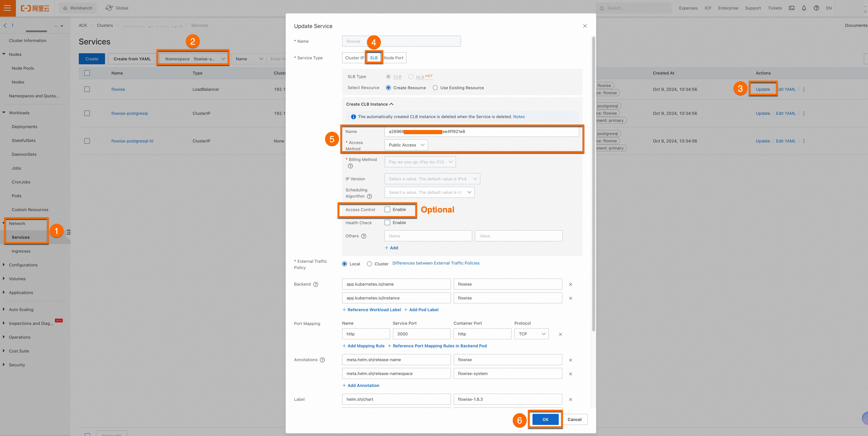868x436 pixels.
Task: Open the Cloud Shell terminal icon
Action: pos(791,8)
